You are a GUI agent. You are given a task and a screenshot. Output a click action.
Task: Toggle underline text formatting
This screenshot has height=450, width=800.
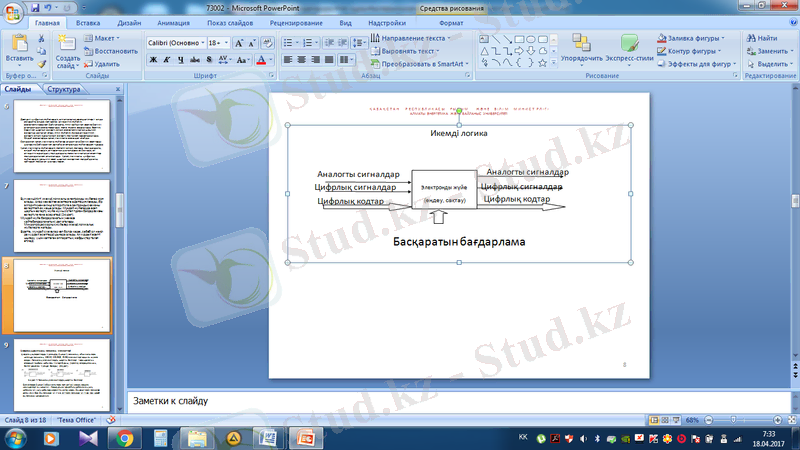click(x=183, y=60)
